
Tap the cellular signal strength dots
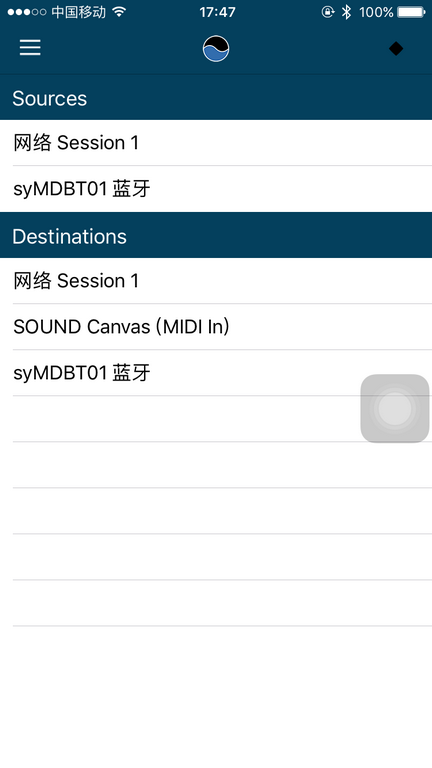27,12
